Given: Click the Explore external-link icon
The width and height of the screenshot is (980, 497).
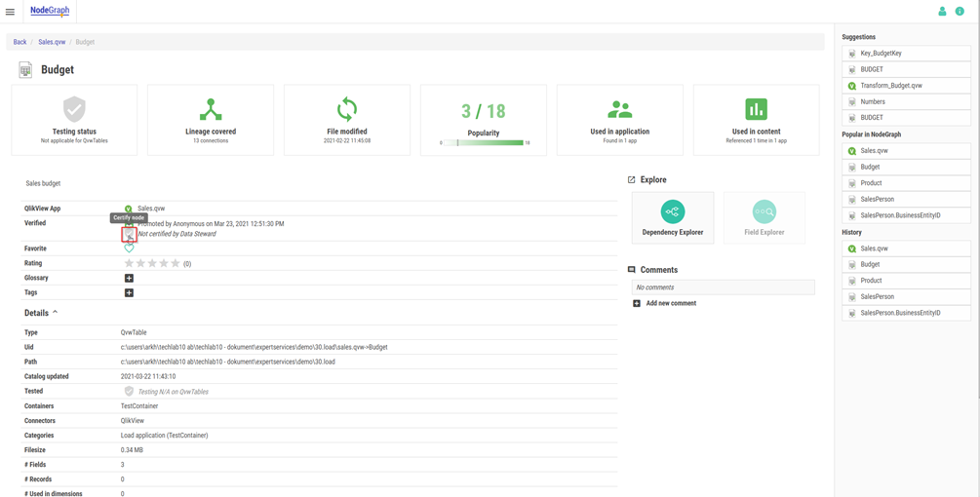Looking at the screenshot, I should tap(631, 180).
